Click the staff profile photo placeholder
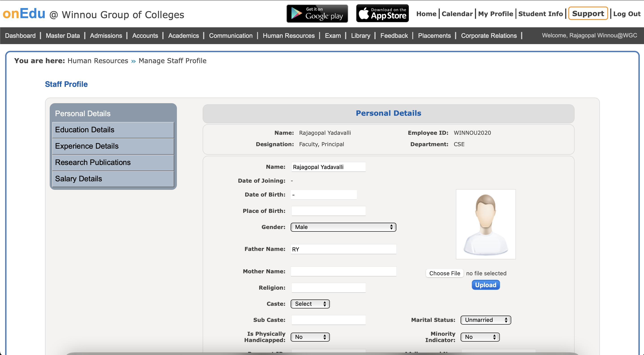The height and width of the screenshot is (355, 644). [x=485, y=224]
